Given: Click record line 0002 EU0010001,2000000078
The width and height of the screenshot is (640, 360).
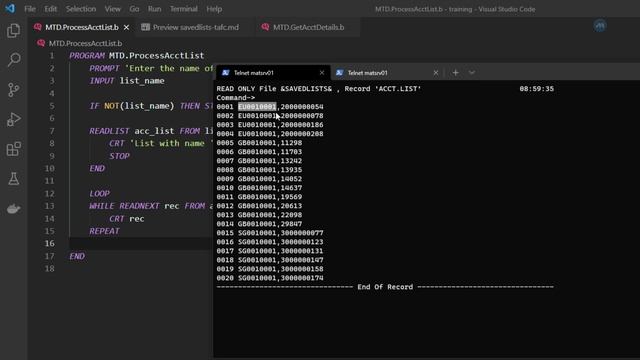Looking at the screenshot, I should 270,116.
